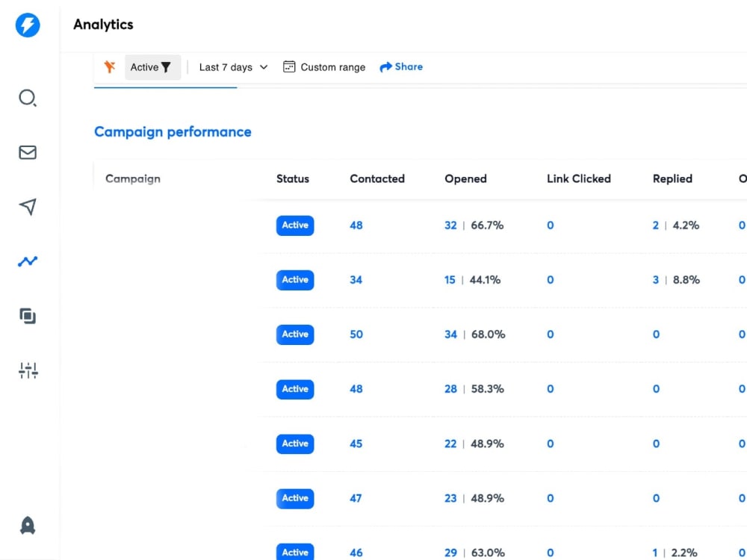Viewport: 747px width, 560px height.
Task: Click the Link Clicked column header
Action: coord(579,178)
